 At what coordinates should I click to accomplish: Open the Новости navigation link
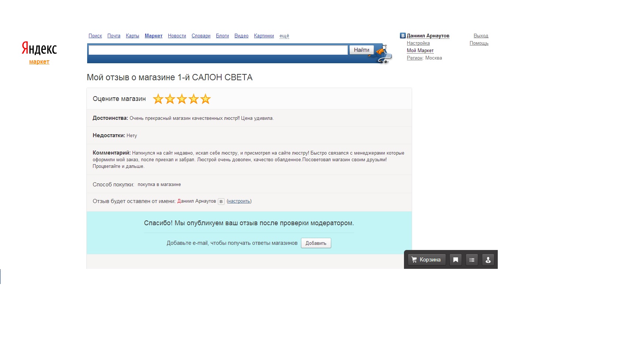tap(177, 36)
